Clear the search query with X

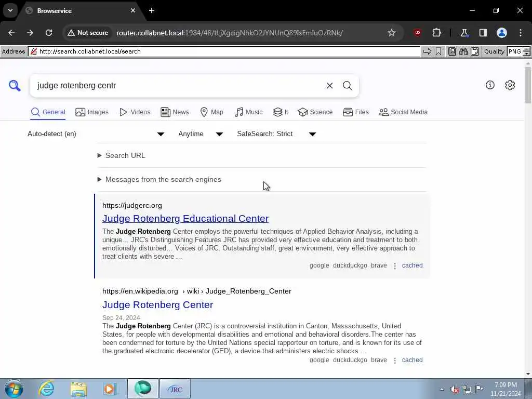point(329,86)
